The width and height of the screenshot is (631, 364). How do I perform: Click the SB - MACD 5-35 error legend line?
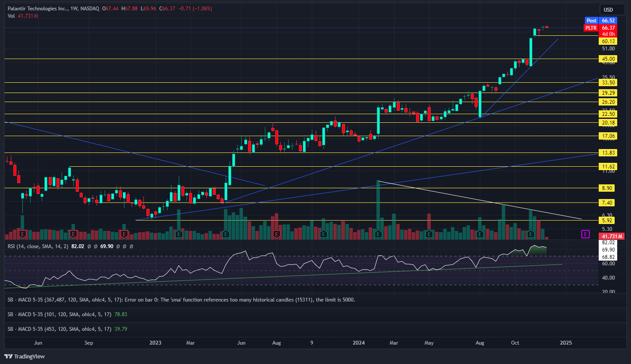[x=181, y=300]
